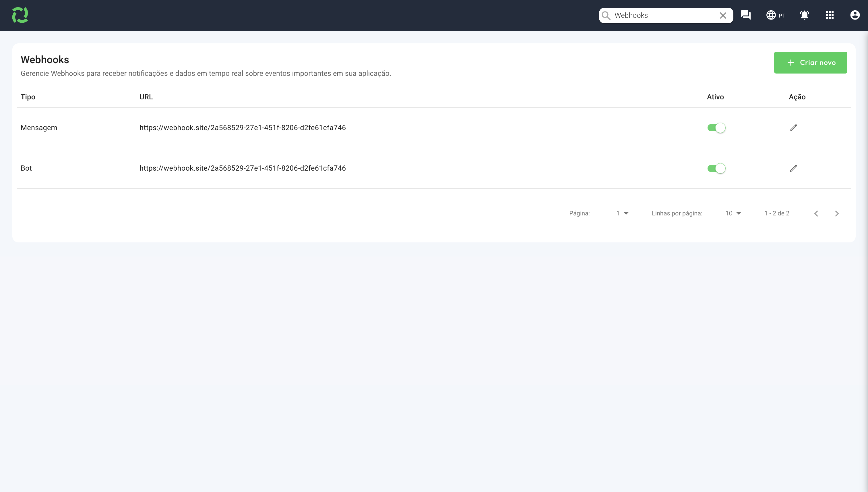Viewport: 868px width, 492px height.
Task: Click the search magnifier icon
Action: 606,16
